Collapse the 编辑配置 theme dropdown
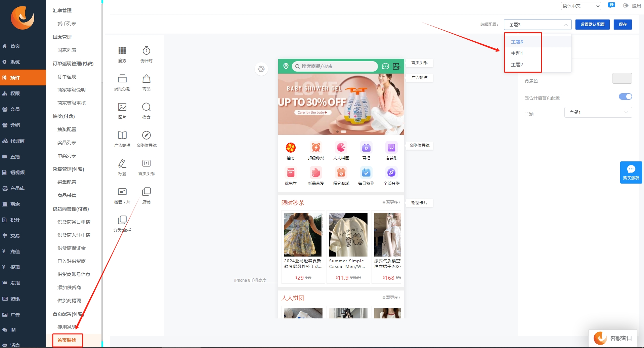The height and width of the screenshot is (348, 644). (x=538, y=25)
